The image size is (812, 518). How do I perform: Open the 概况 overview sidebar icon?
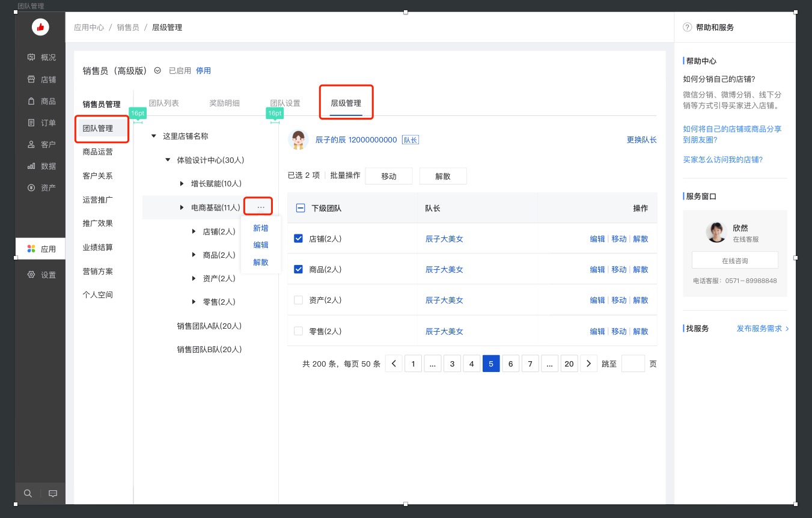point(31,58)
